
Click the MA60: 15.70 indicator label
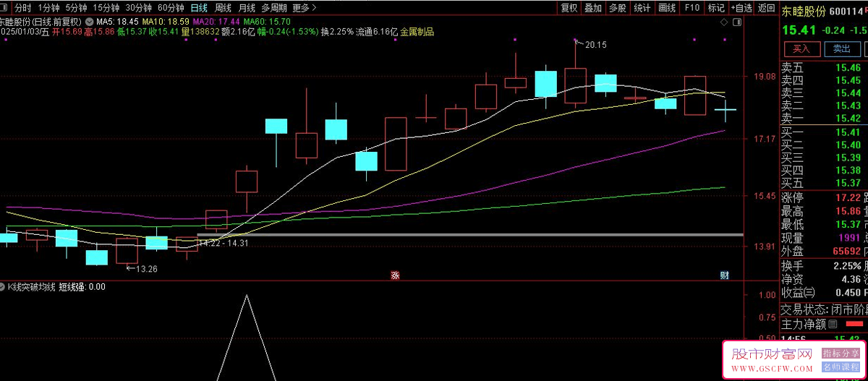tap(265, 22)
